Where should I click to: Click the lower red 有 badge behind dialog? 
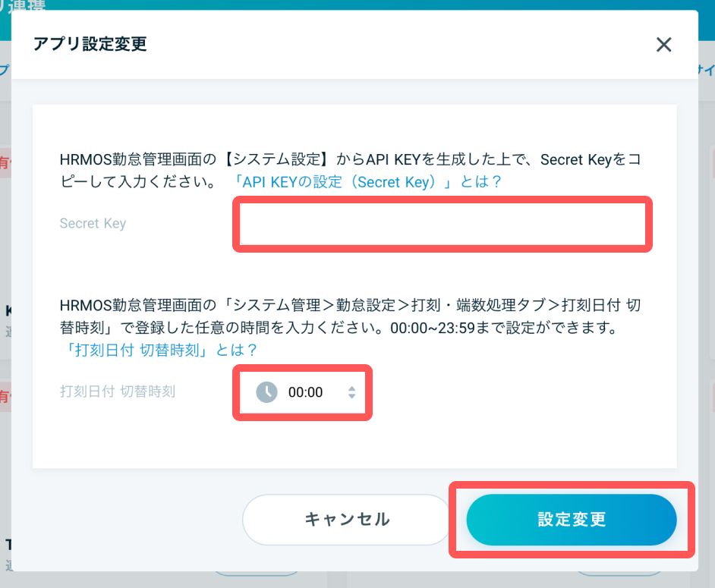click(5, 396)
